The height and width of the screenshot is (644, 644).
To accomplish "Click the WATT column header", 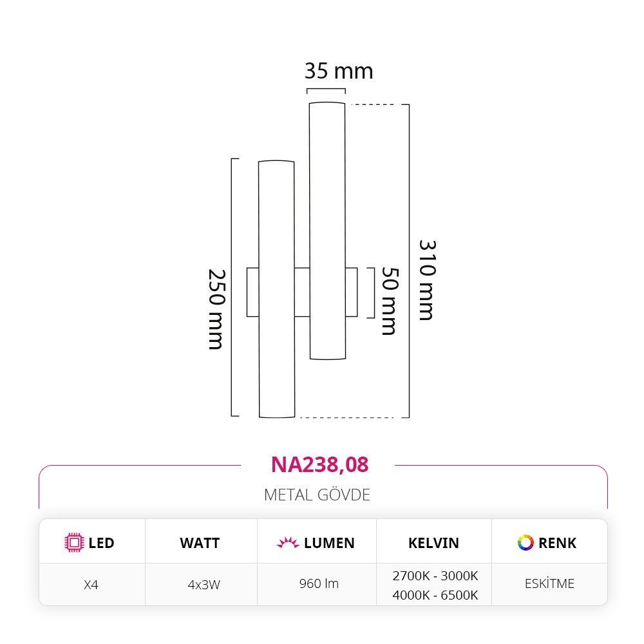I will [x=200, y=543].
